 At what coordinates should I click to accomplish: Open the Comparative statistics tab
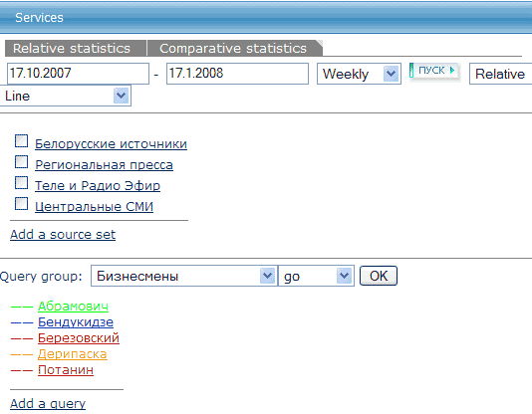tap(234, 48)
